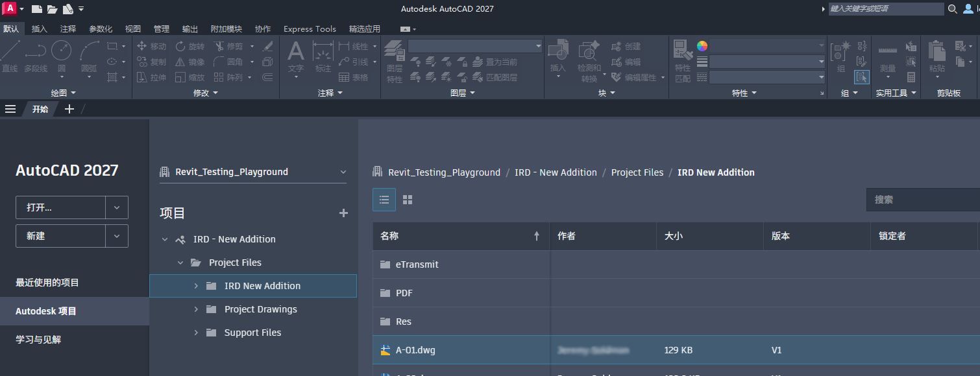Switch to the 视图 (View) ribbon tab
980x376 pixels.
click(x=133, y=29)
